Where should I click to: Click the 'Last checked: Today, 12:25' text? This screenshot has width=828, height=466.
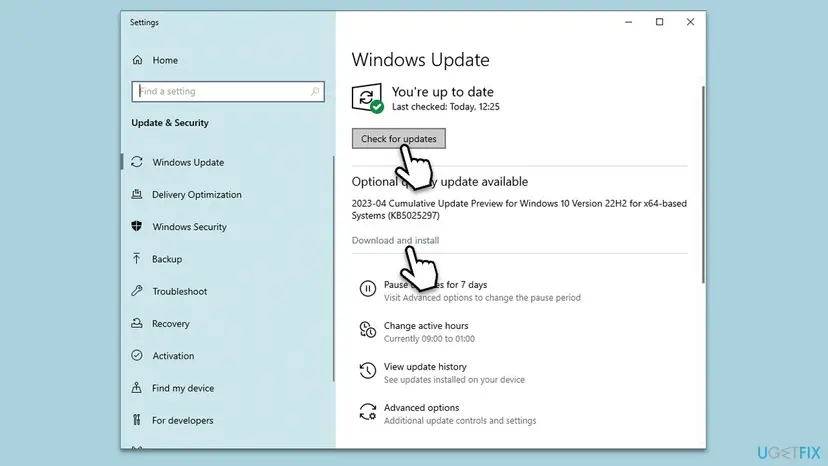point(446,107)
